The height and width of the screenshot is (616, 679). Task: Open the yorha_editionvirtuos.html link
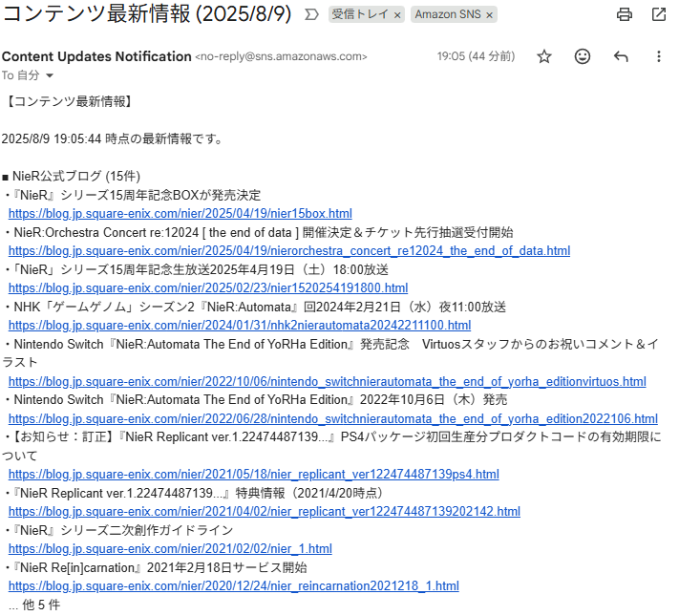pos(328,382)
